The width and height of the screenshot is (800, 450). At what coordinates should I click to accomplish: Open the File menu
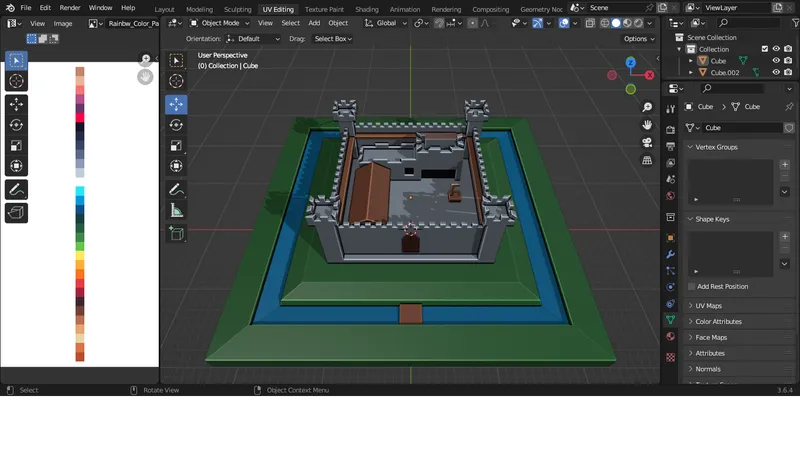pos(26,8)
